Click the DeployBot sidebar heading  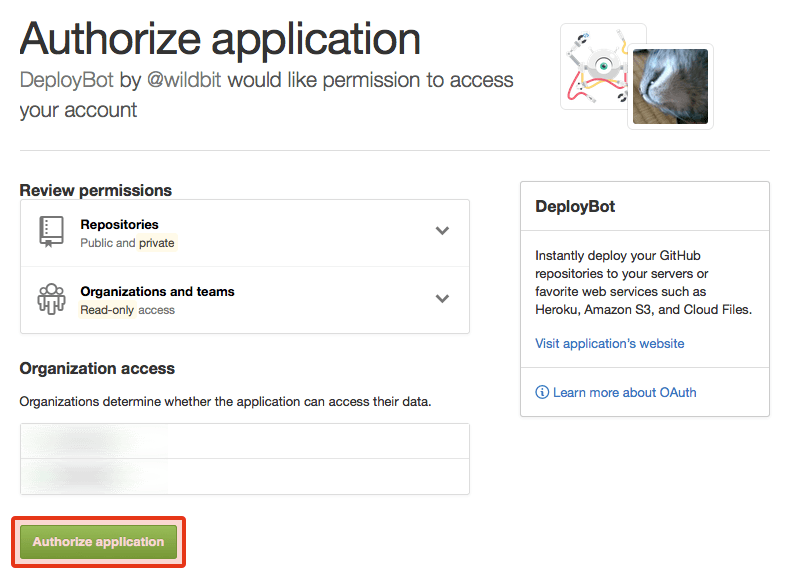575,207
